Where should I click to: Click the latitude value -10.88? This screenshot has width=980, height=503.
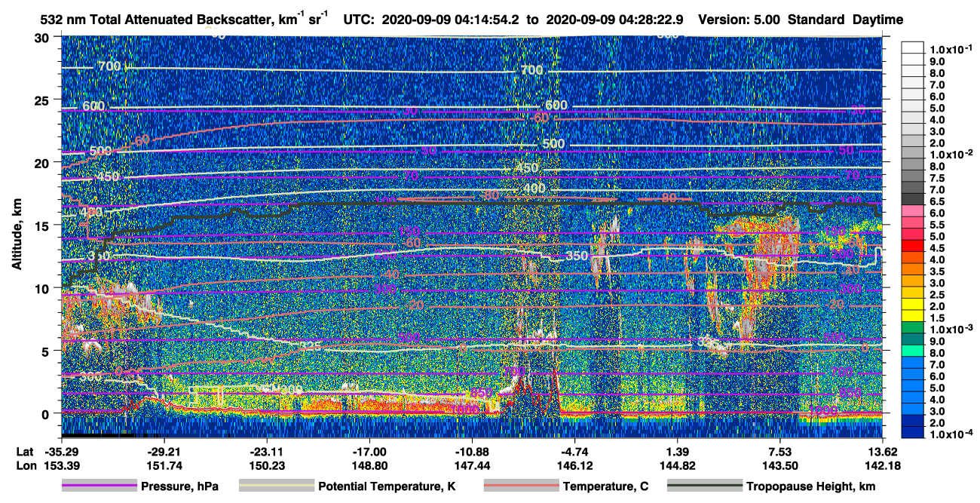[472, 451]
